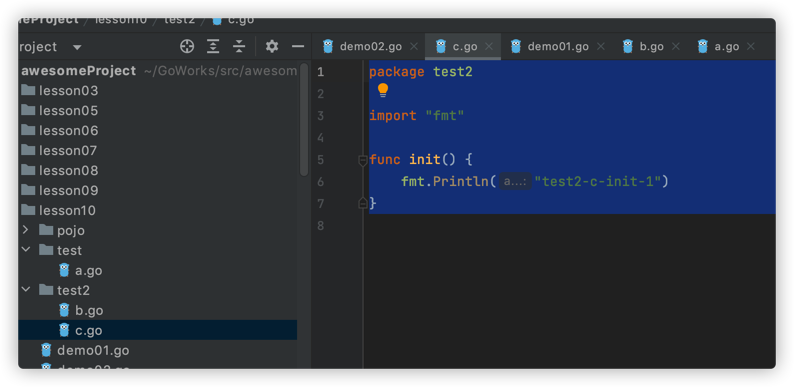
Task: Click the fold end marker on line 7
Action: tap(363, 203)
